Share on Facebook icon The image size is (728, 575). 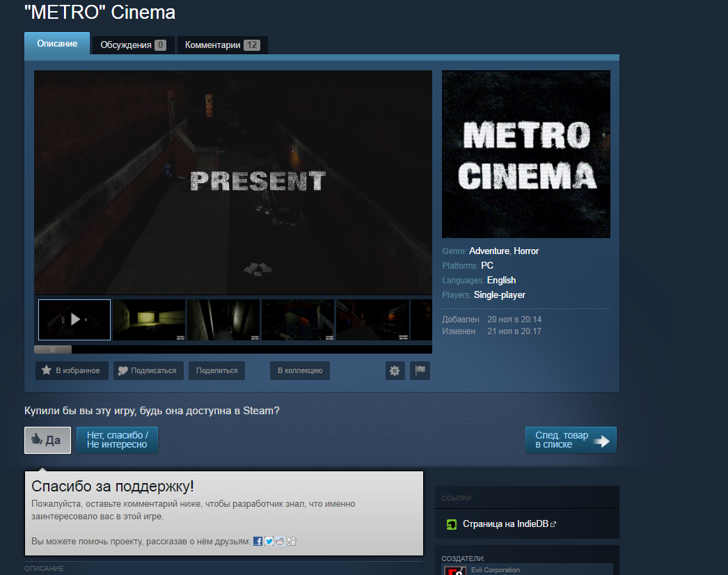tap(258, 541)
